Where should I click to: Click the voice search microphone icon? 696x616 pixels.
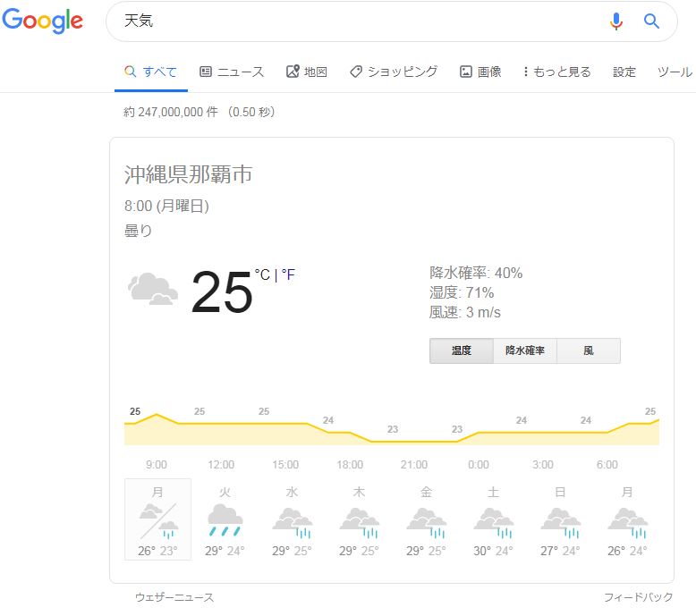[615, 21]
